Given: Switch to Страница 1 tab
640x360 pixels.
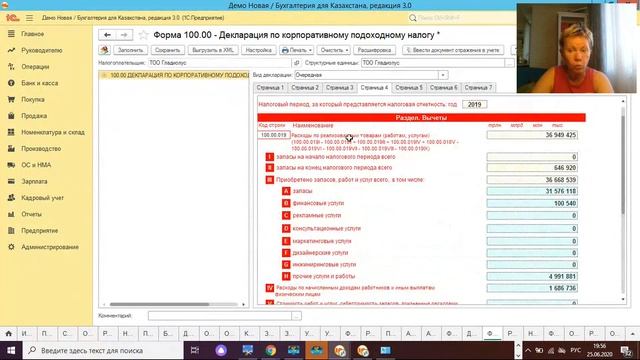Looking at the screenshot, I should click(x=270, y=88).
